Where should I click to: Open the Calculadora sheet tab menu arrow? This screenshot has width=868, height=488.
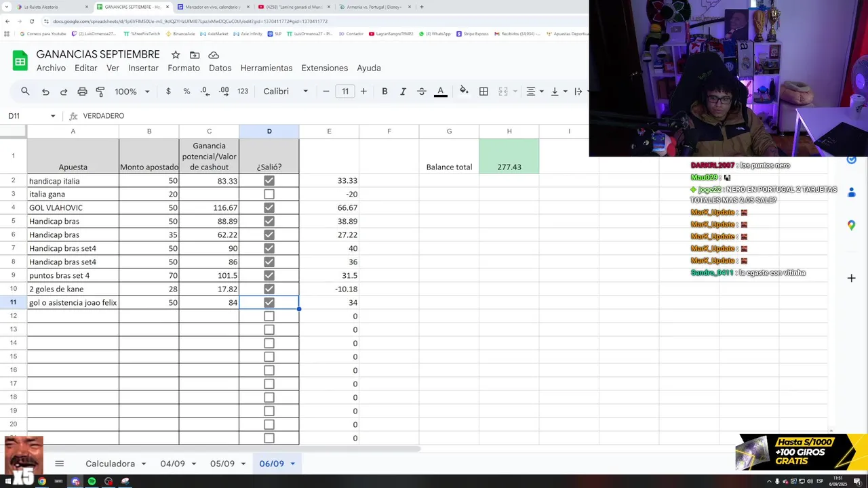[x=143, y=464]
